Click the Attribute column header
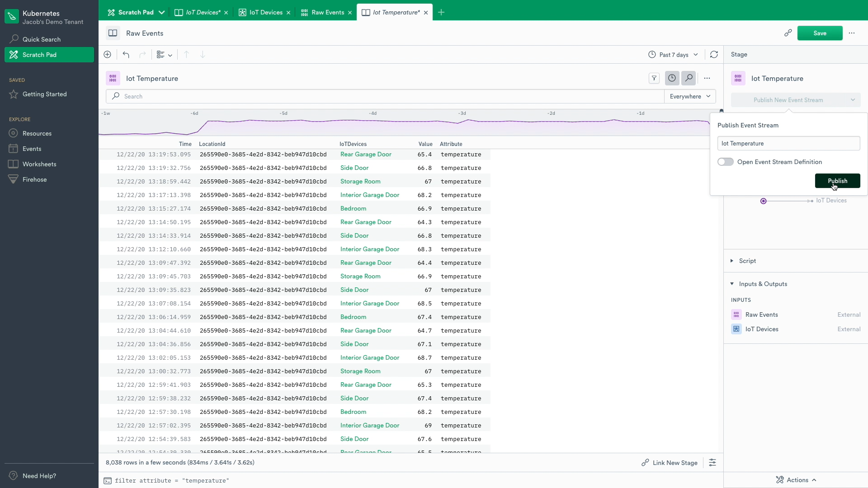868x488 pixels. [x=451, y=144]
